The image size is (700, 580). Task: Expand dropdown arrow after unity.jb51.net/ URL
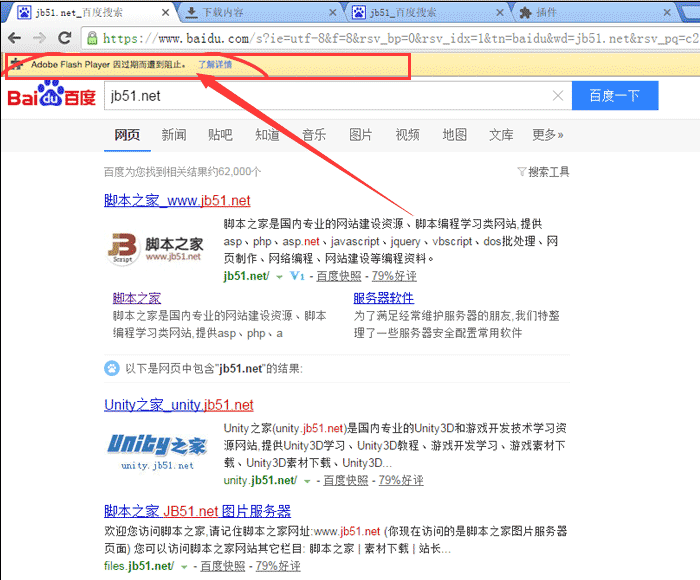(307, 481)
